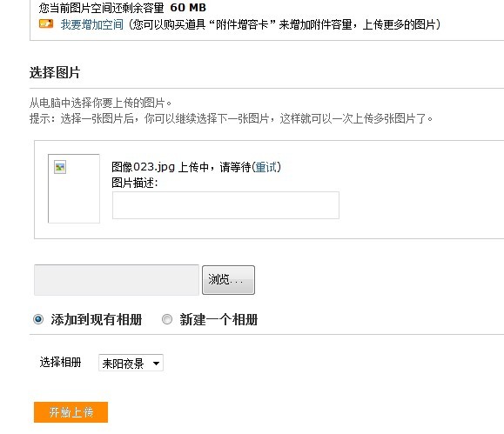Click the 60 MB remaining capacity text
Screen dimensions: 504x434
[x=188, y=7]
